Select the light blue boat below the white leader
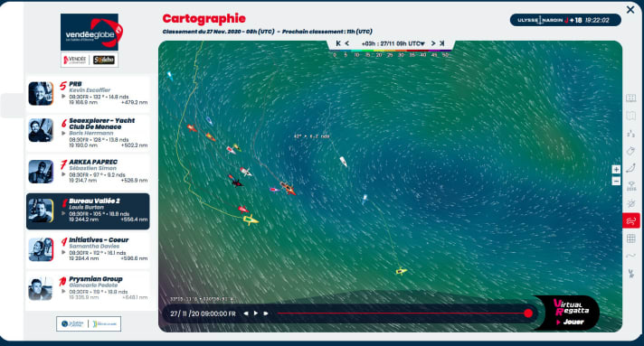The height and width of the screenshot is (346, 644). 365,199
